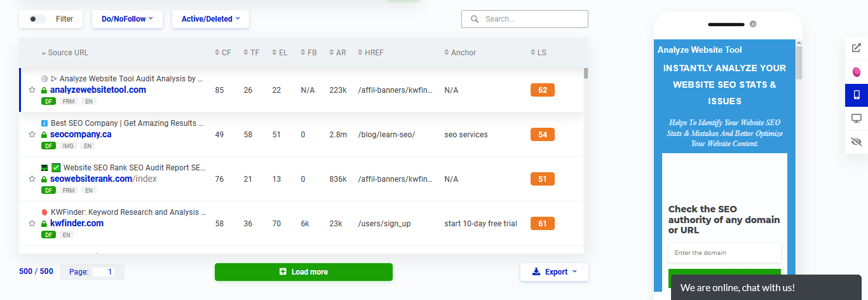868x300 pixels.
Task: Sort table by TF column
Action: 251,53
